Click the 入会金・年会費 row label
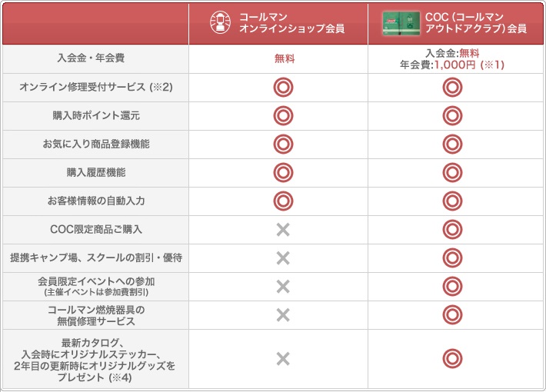Image resolution: width=546 pixels, height=392 pixels. (x=91, y=58)
